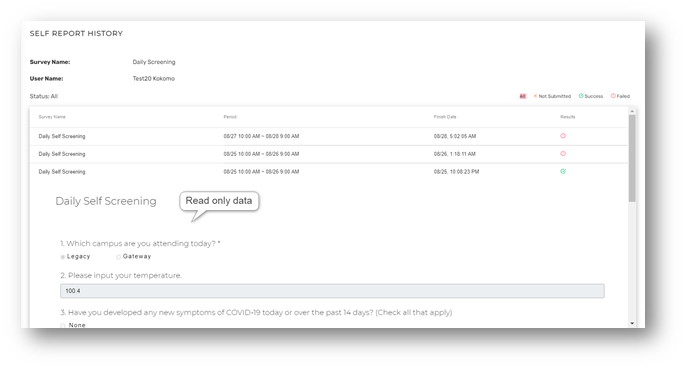This screenshot has height=370, width=687.
Task: Click the 'Period' column header
Action: tap(230, 117)
